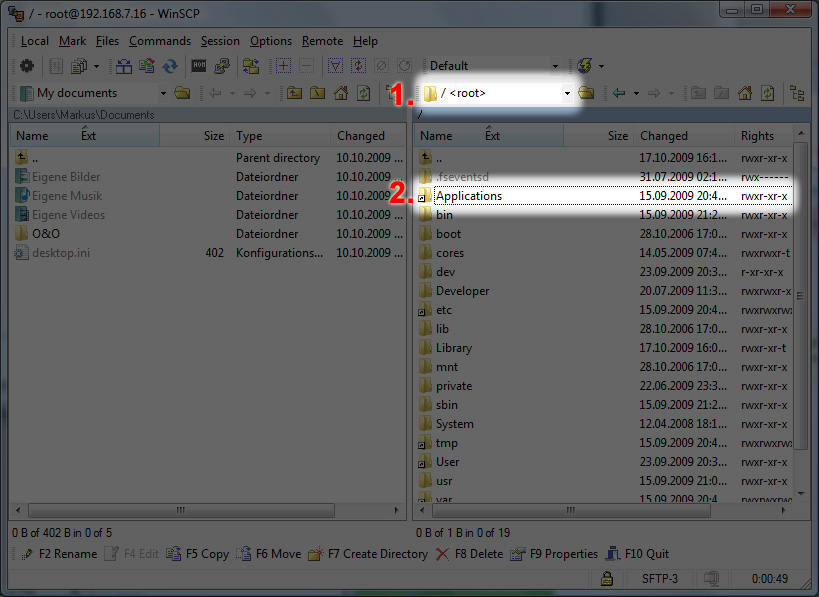Click F8 Delete button

tap(469, 554)
